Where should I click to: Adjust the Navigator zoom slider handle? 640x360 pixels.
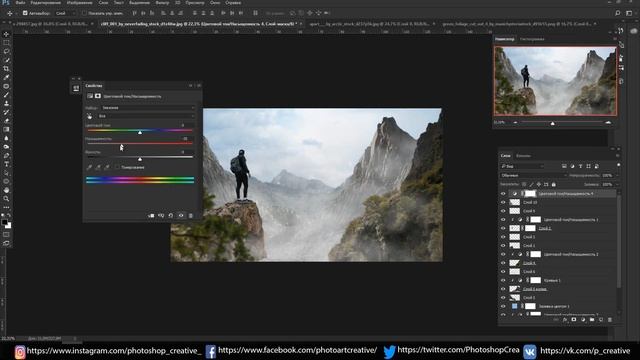[553, 123]
